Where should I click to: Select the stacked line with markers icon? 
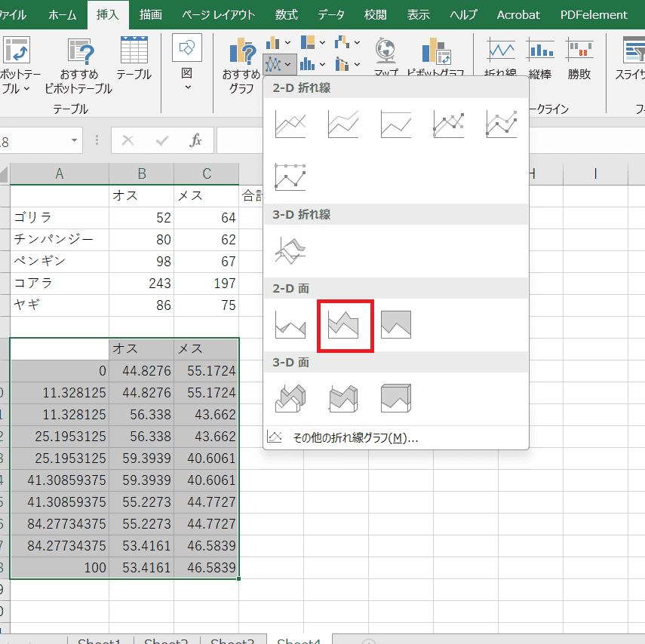coord(501,124)
